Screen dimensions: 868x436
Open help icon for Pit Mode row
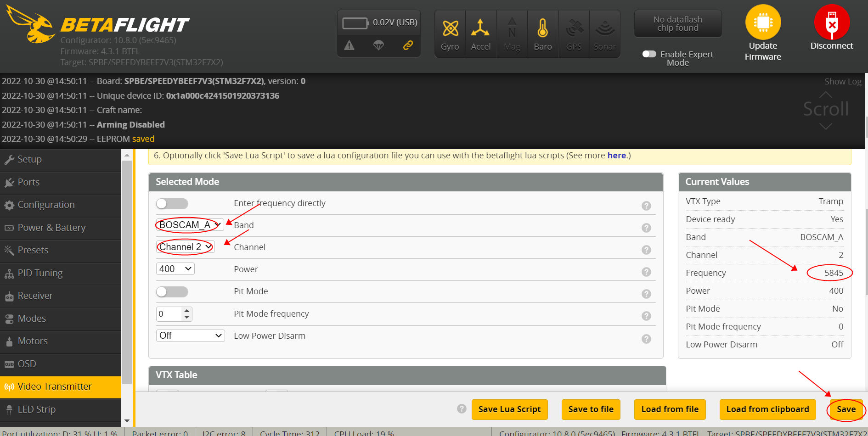click(646, 294)
